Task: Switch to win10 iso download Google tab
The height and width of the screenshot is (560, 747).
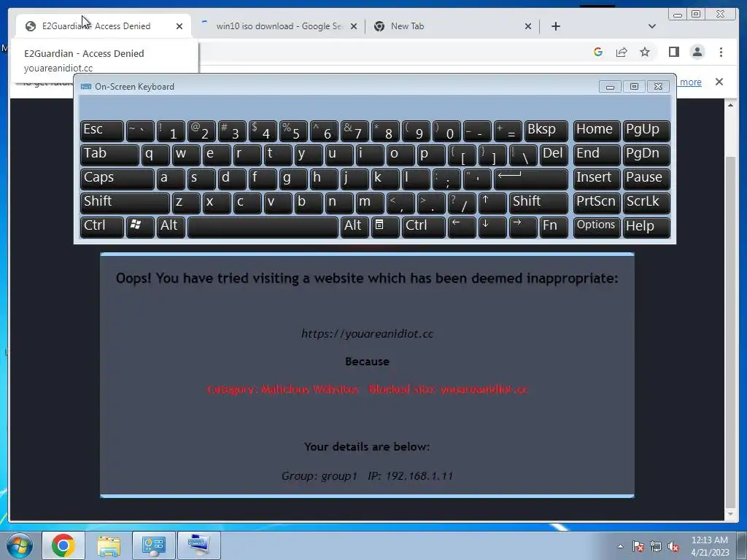Action: point(279,26)
